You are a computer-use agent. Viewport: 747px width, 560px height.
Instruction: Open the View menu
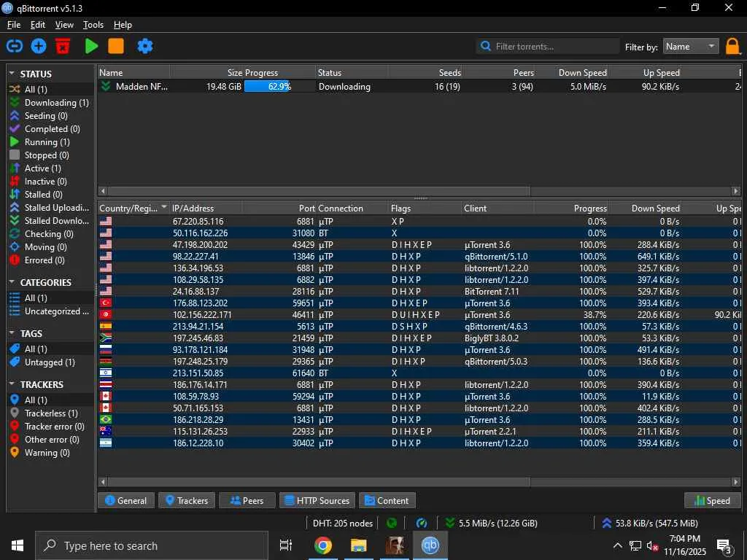click(x=64, y=25)
